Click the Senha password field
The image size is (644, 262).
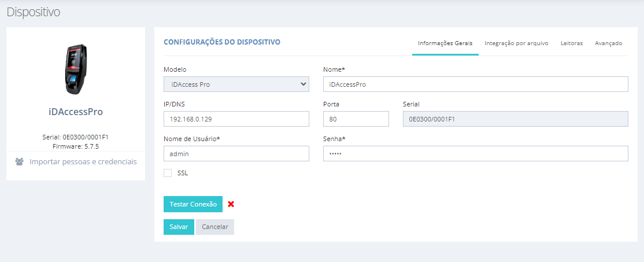476,154
